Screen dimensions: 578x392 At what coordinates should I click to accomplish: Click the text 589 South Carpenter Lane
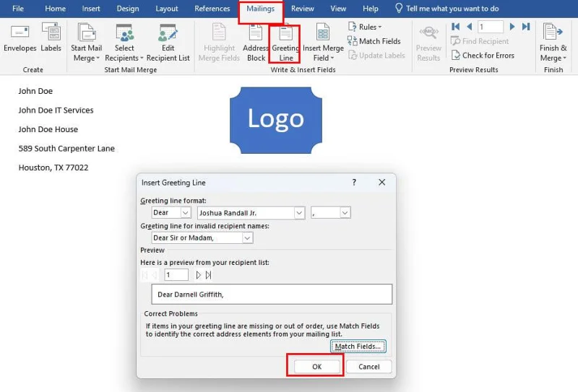(66, 149)
